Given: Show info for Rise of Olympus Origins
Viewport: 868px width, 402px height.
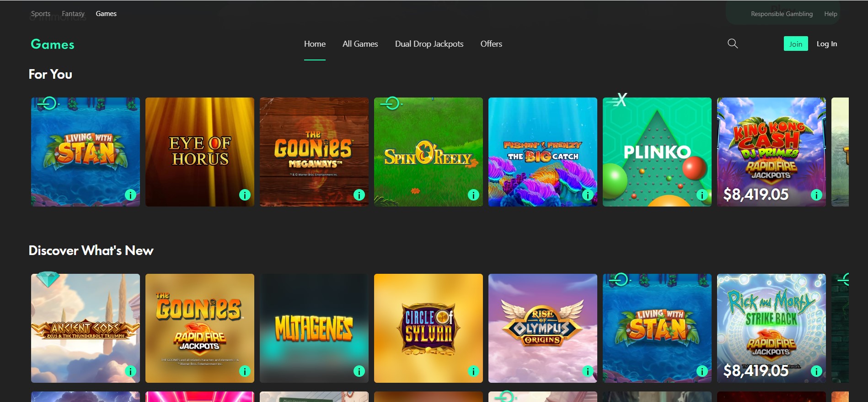Looking at the screenshot, I should coord(588,371).
